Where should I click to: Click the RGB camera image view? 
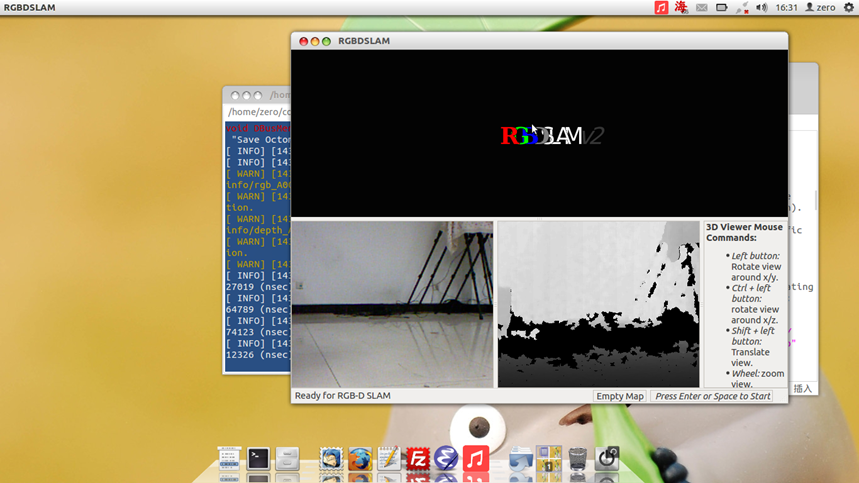[392, 304]
